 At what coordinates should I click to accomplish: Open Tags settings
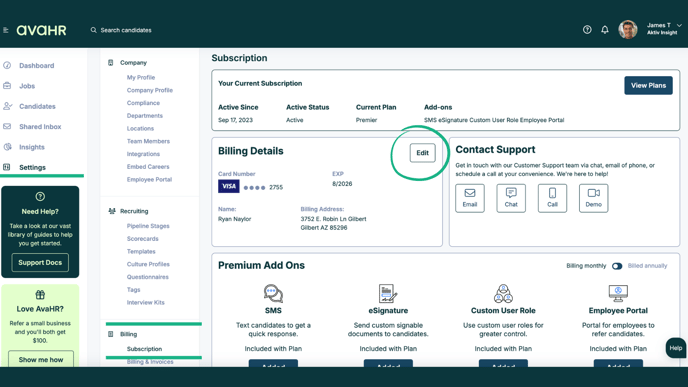click(133, 290)
